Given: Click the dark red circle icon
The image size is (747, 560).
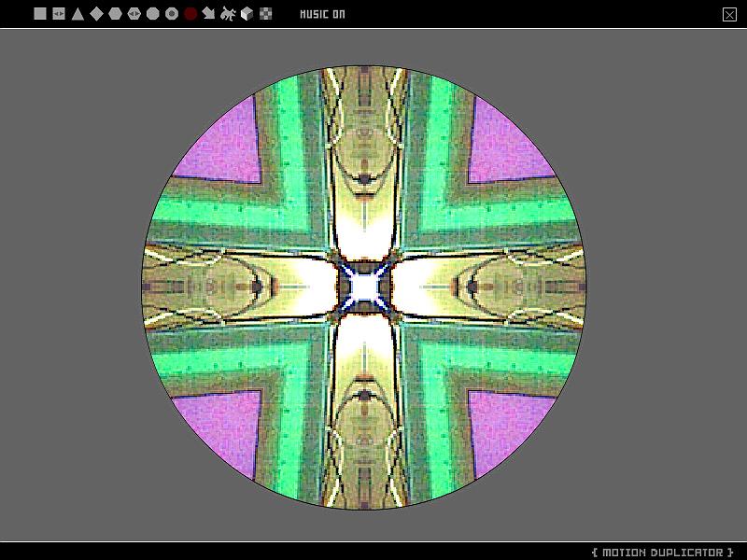Looking at the screenshot, I should [190, 14].
